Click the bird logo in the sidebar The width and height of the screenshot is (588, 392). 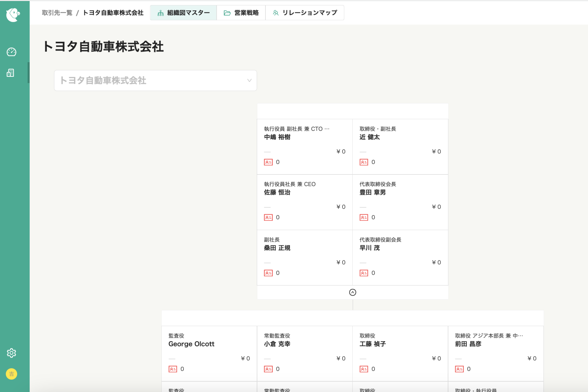point(13,15)
